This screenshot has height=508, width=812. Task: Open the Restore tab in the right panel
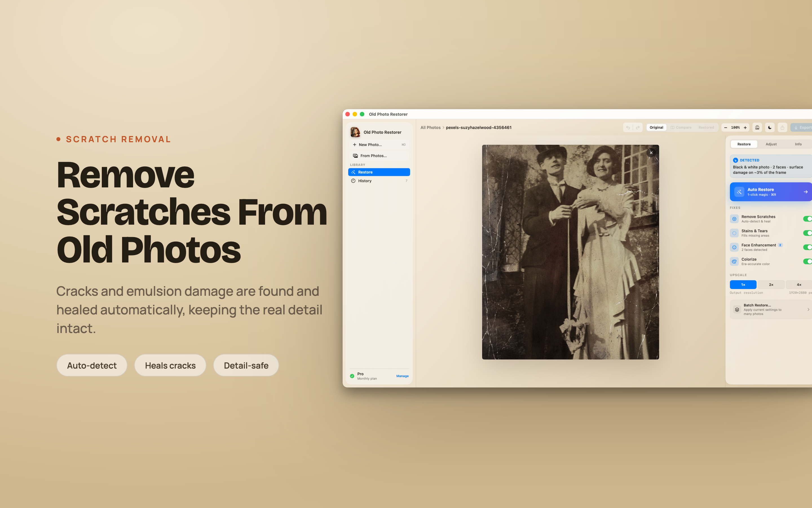(744, 144)
